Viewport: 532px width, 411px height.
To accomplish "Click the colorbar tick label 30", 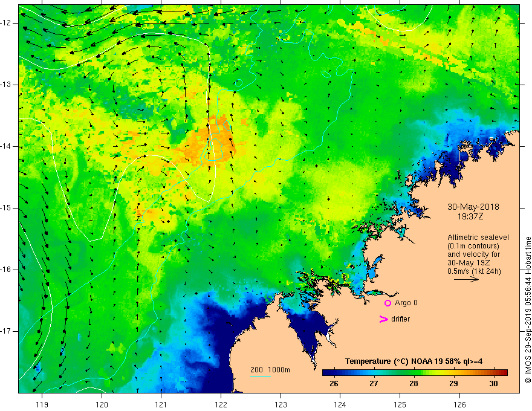I will pyautogui.click(x=494, y=384).
